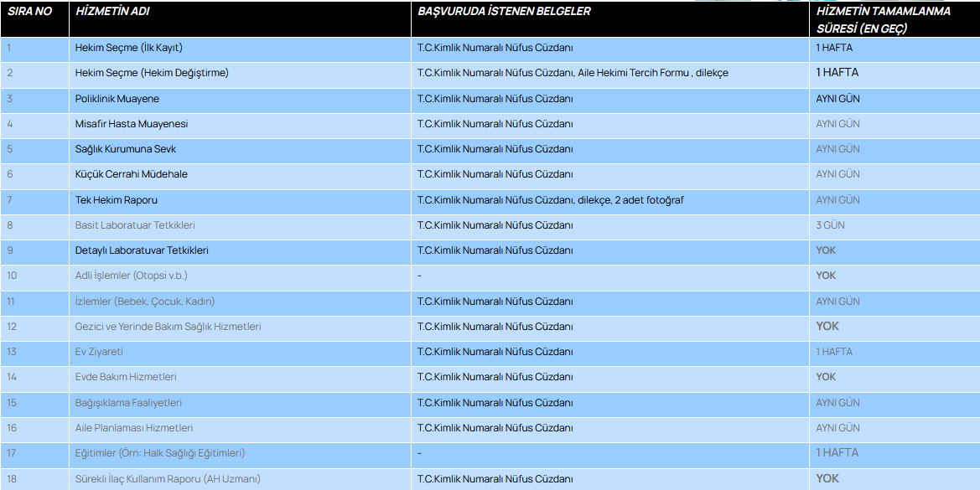Open 'Adli İşlemler (Otopsi v.b.)' entry

pyautogui.click(x=131, y=276)
